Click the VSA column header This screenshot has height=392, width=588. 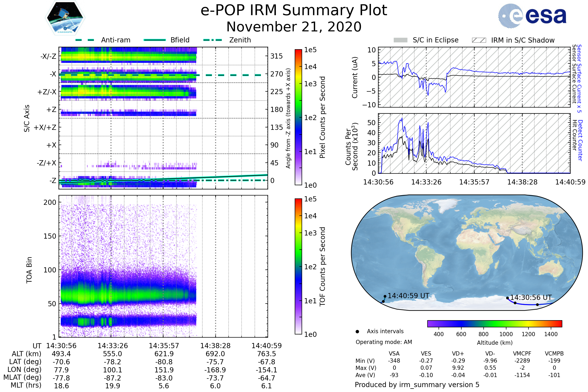coord(394,354)
